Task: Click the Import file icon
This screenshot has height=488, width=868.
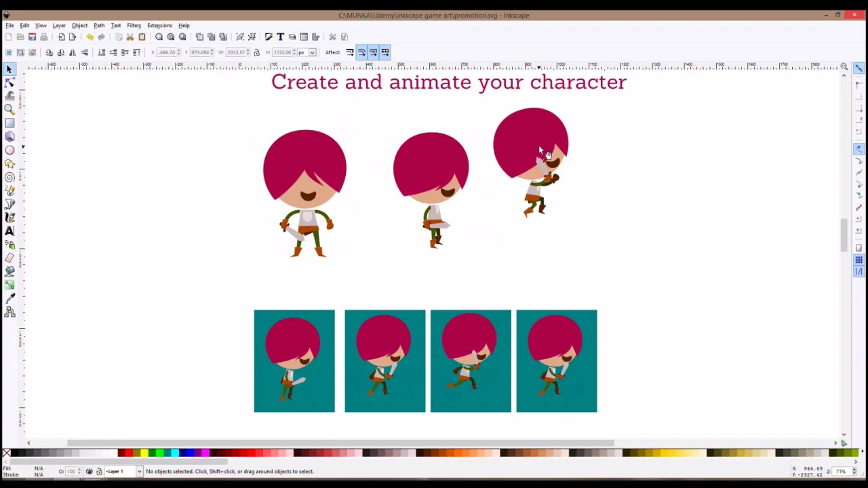Action: coord(61,37)
